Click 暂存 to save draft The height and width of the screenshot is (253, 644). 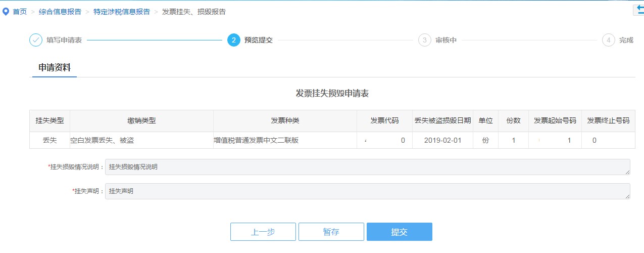tap(331, 232)
